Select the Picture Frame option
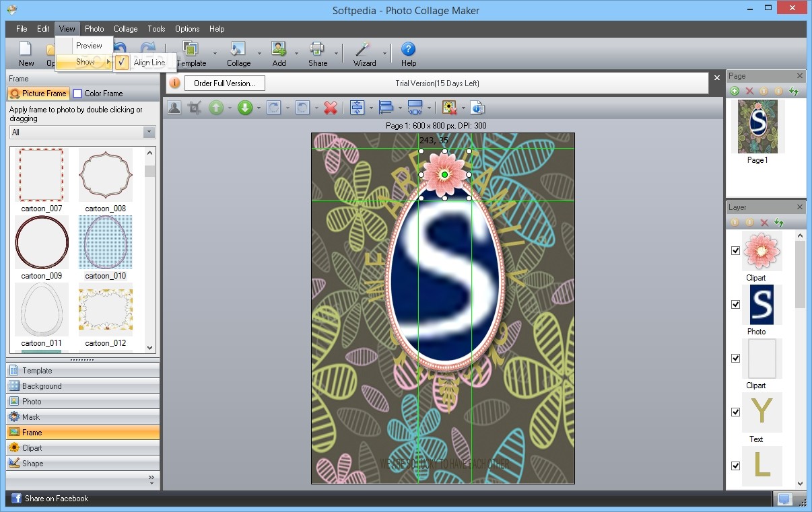 [38, 94]
